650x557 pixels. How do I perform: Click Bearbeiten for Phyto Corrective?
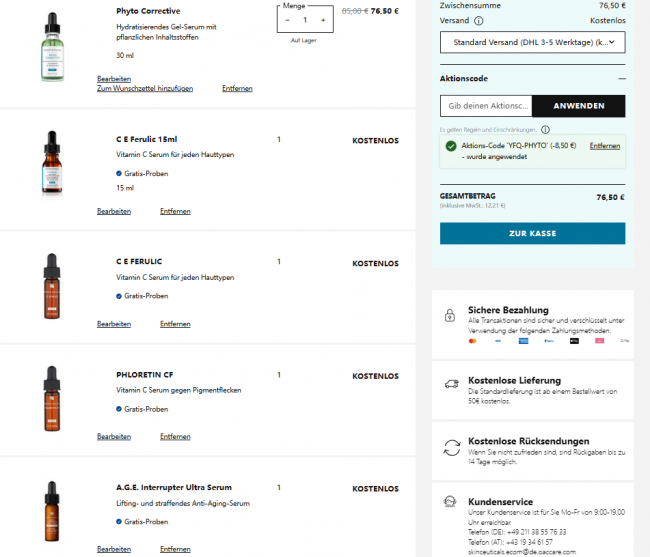click(114, 78)
